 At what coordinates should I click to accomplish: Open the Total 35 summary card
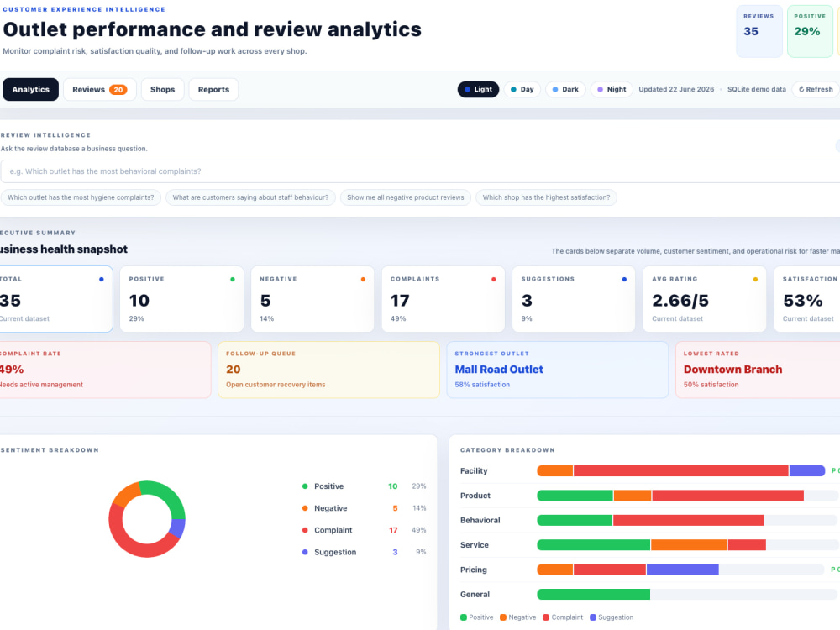tap(55, 299)
